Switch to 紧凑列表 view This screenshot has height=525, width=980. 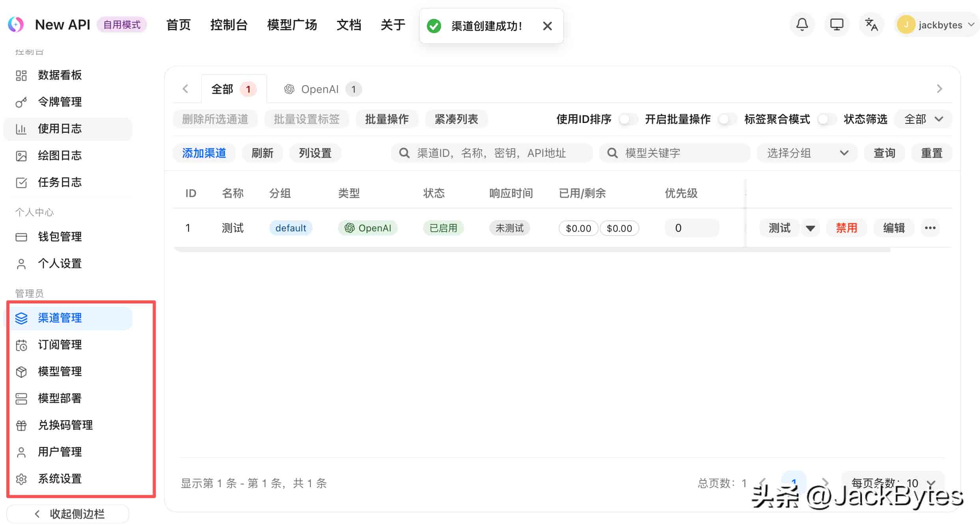(456, 119)
